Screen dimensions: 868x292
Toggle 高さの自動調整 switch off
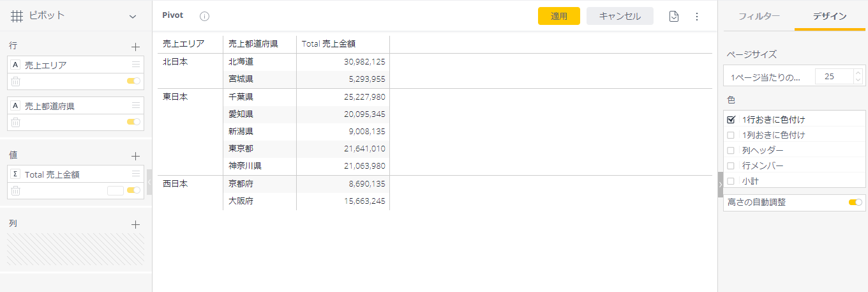point(855,203)
